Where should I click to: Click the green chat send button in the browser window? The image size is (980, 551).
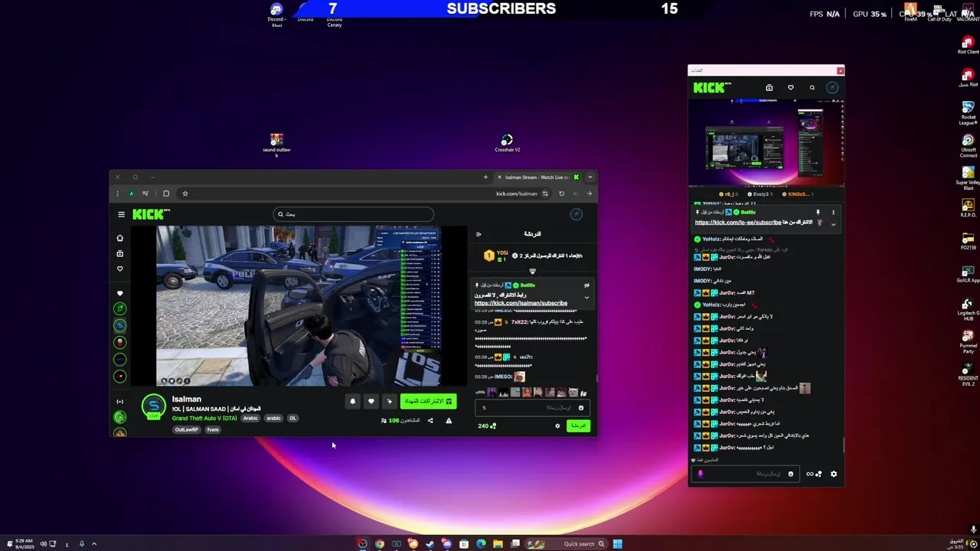tap(578, 425)
